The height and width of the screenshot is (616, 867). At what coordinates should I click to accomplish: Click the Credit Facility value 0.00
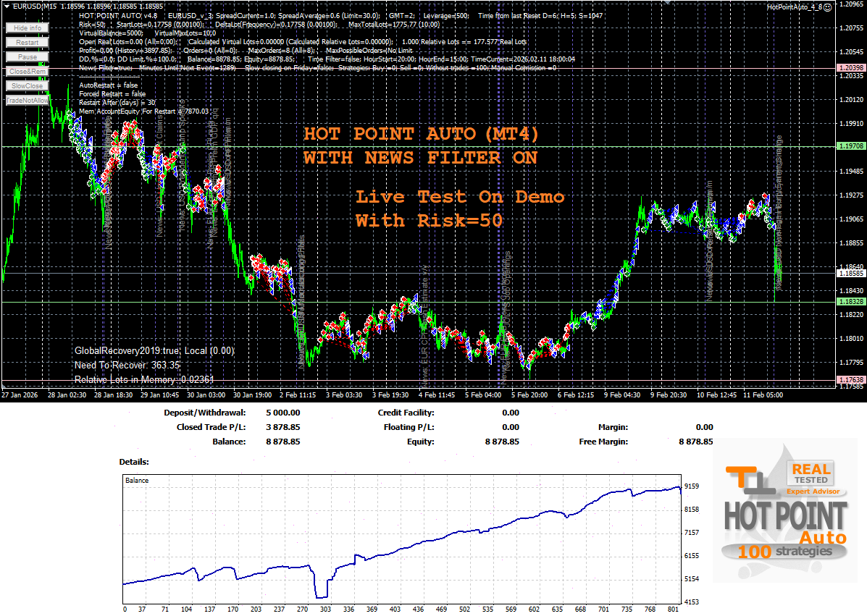click(511, 413)
